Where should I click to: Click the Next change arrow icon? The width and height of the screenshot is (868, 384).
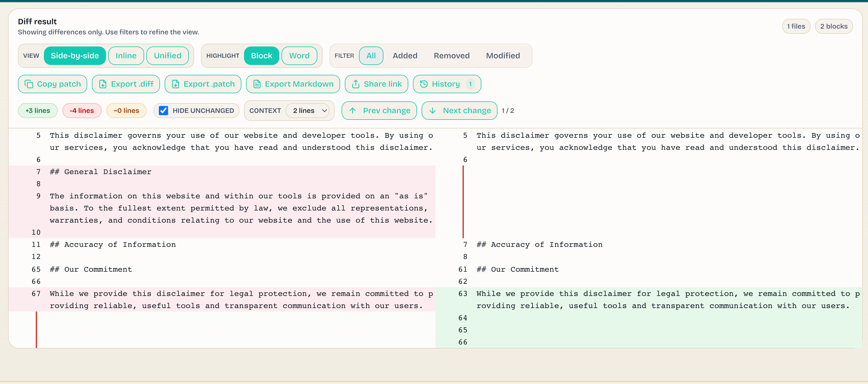tap(433, 111)
